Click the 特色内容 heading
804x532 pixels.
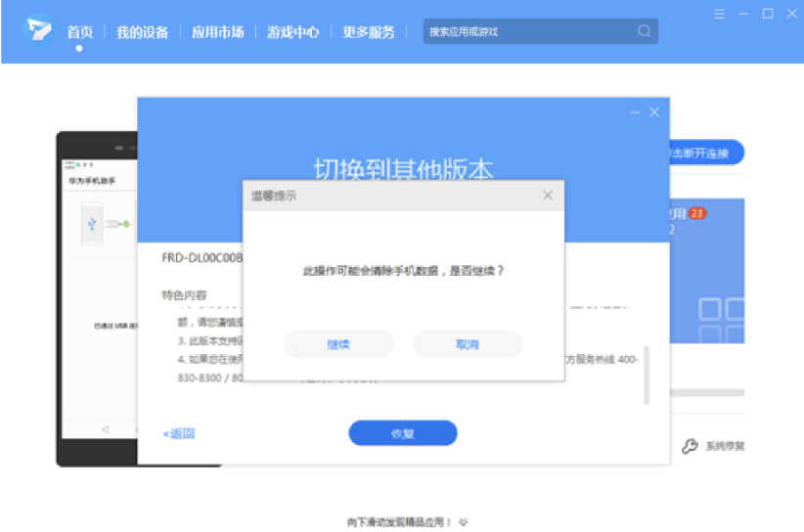184,294
